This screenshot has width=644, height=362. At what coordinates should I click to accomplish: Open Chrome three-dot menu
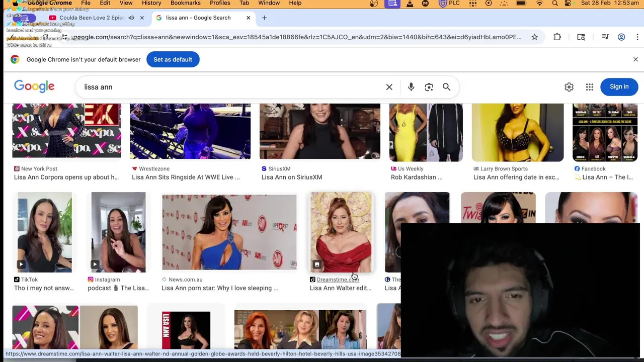pyautogui.click(x=637, y=37)
